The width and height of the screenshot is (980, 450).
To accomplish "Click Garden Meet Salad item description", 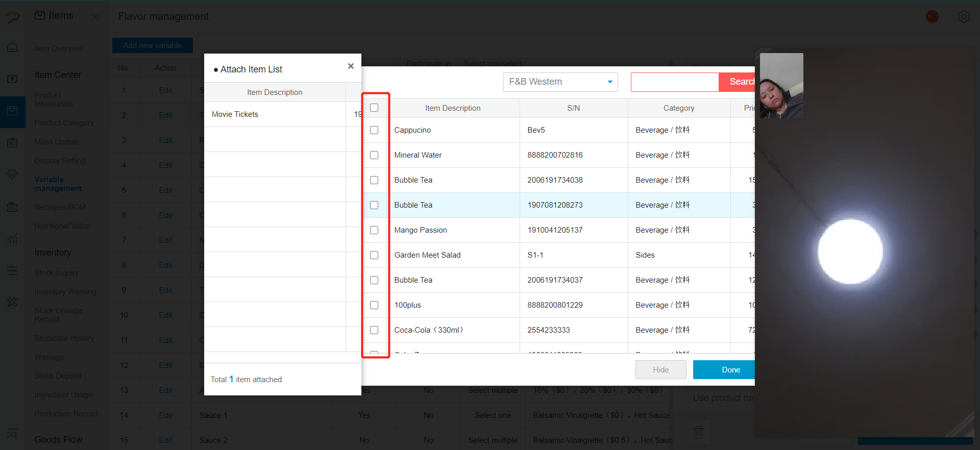I will pyautogui.click(x=427, y=255).
